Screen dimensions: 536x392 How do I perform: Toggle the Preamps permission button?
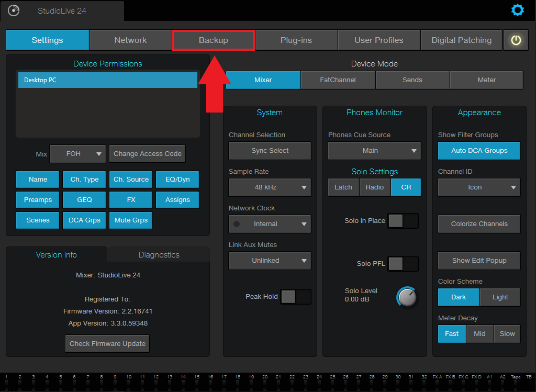38,200
